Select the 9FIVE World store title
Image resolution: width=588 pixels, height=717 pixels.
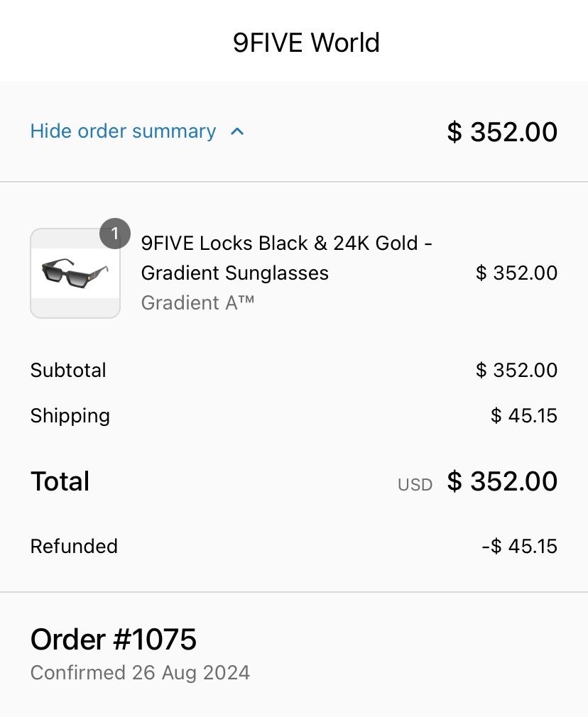point(306,43)
